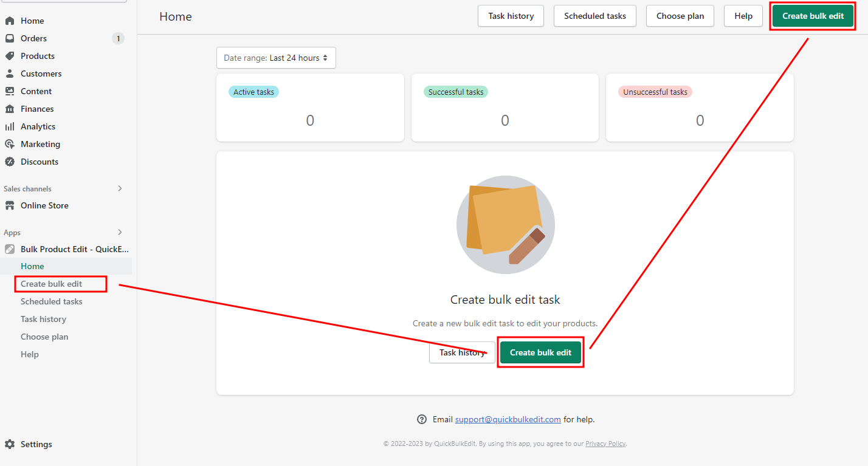Click the Home house icon in sidebar
Image resolution: width=868 pixels, height=466 pixels.
pyautogui.click(x=10, y=21)
